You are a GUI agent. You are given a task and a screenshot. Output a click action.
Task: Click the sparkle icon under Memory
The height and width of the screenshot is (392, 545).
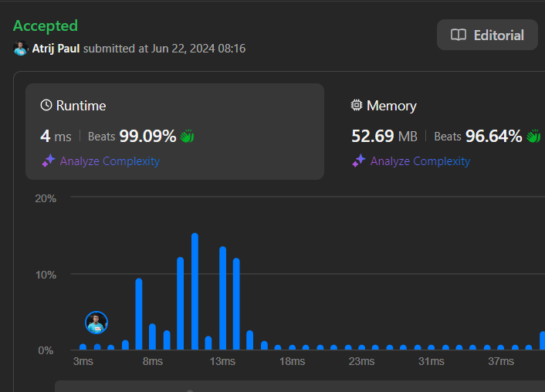click(359, 161)
